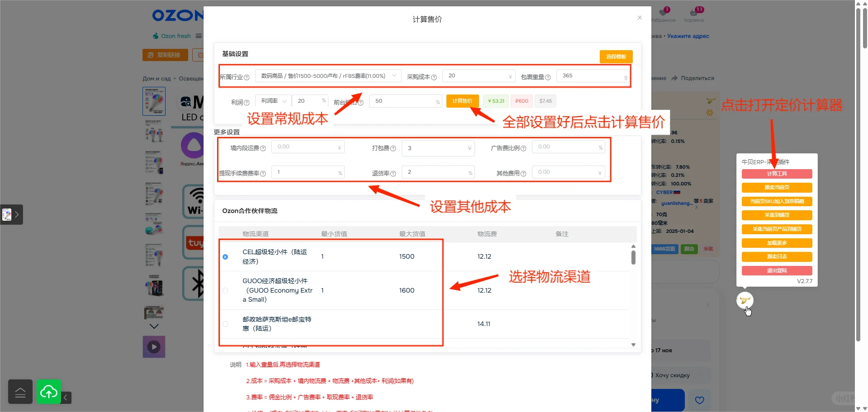Click the orange 计算售价 button
The height and width of the screenshot is (412, 868).
pyautogui.click(x=462, y=101)
